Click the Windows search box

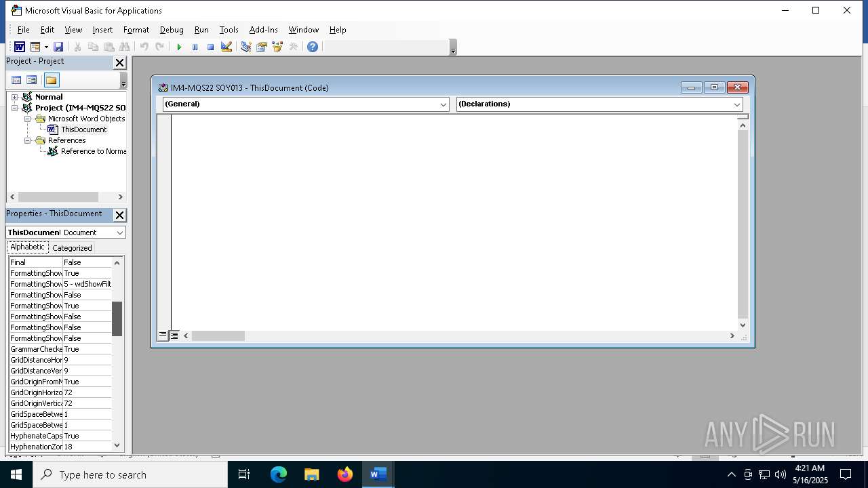point(130,475)
